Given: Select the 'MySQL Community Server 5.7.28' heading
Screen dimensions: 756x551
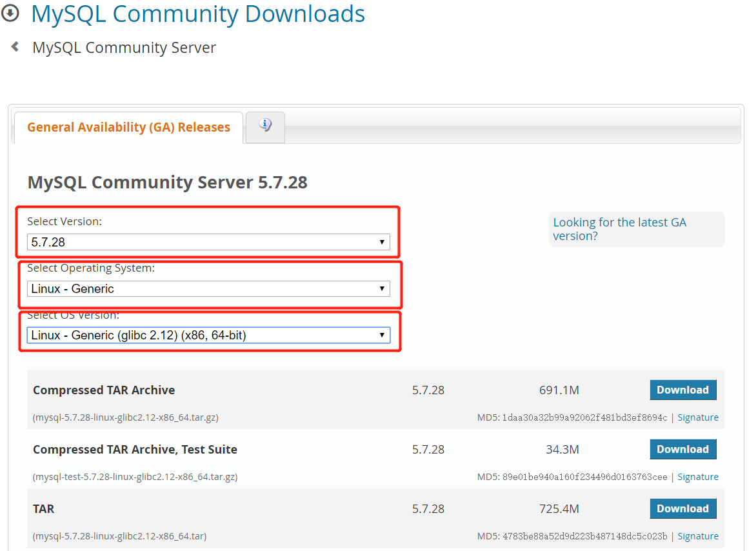Looking at the screenshot, I should [167, 183].
